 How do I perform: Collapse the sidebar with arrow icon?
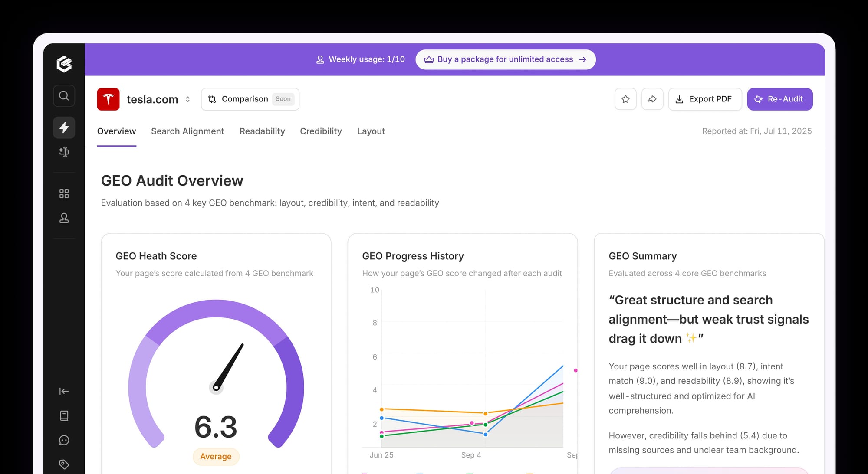64,391
